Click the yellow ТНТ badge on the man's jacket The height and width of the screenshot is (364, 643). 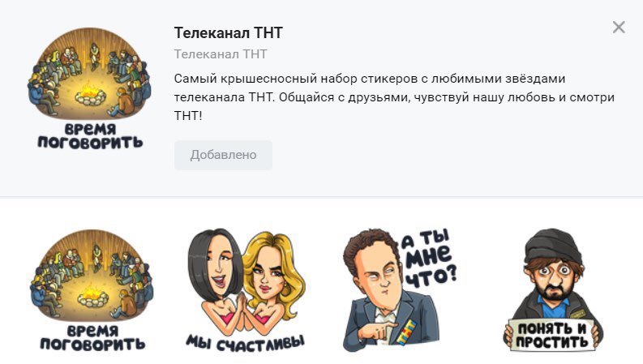(407, 332)
